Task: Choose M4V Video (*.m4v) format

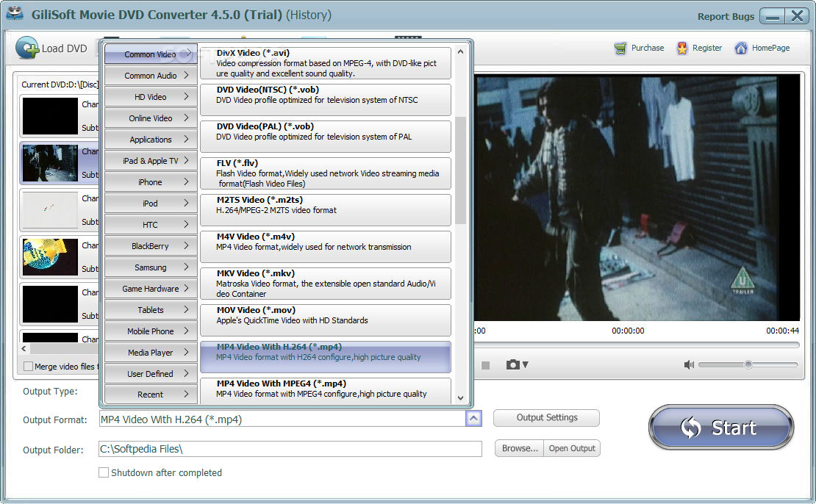Action: coord(326,247)
